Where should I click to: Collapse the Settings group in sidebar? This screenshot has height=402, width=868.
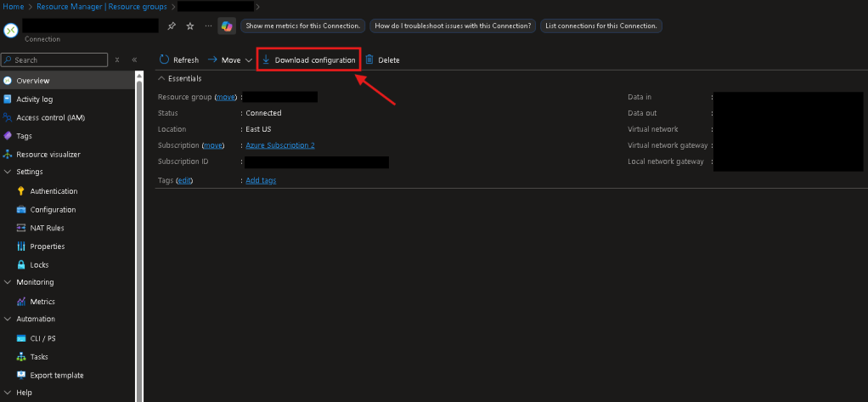pyautogui.click(x=8, y=172)
